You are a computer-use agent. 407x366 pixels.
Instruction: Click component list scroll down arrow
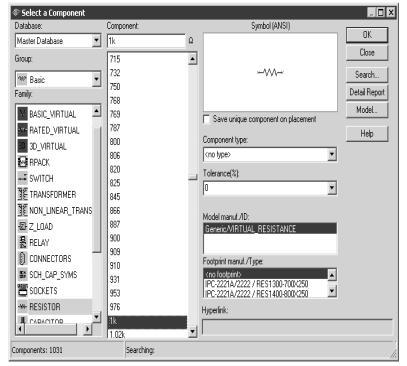pos(193,331)
